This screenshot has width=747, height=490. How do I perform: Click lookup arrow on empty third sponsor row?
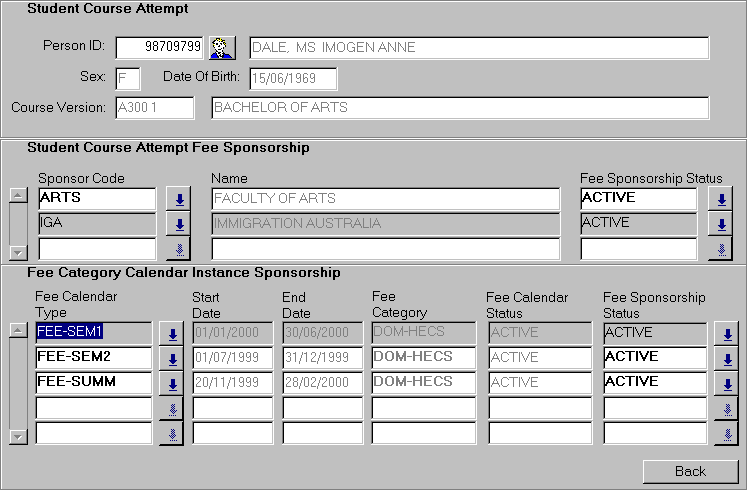(179, 249)
